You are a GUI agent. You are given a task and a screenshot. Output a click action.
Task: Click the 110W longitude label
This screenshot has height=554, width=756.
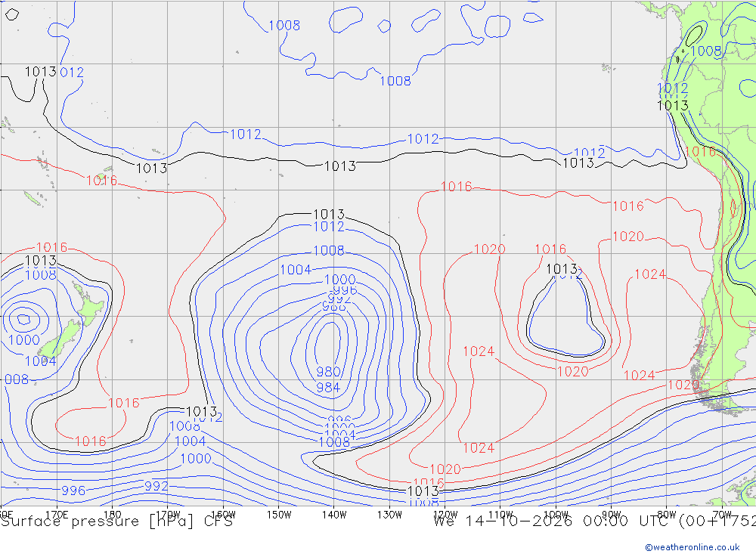tap(500, 515)
